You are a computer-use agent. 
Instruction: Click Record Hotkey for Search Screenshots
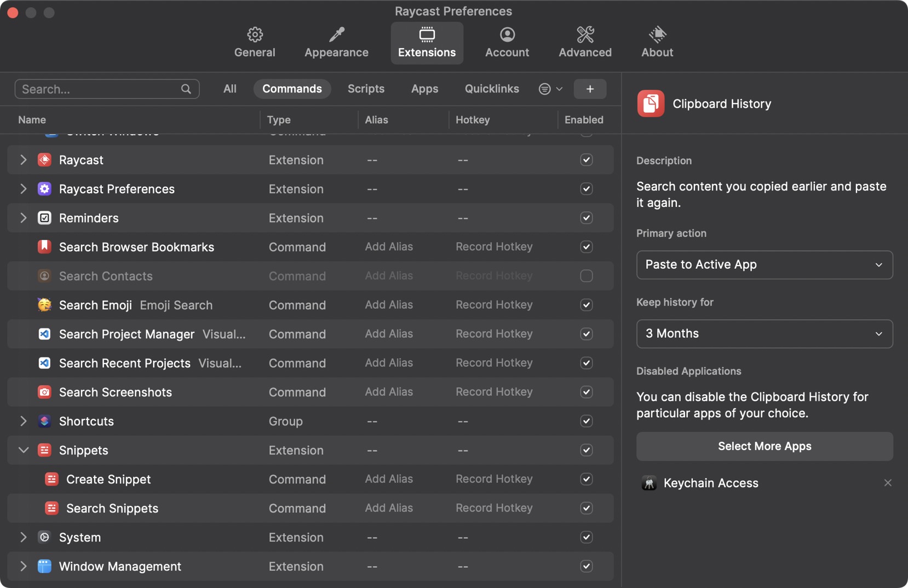(493, 392)
